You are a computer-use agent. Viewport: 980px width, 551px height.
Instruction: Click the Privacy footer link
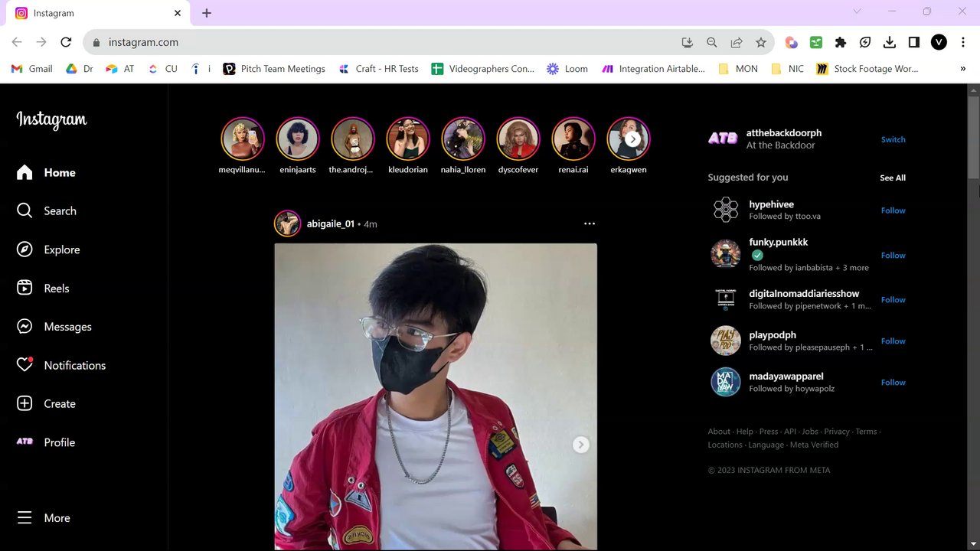pos(837,432)
